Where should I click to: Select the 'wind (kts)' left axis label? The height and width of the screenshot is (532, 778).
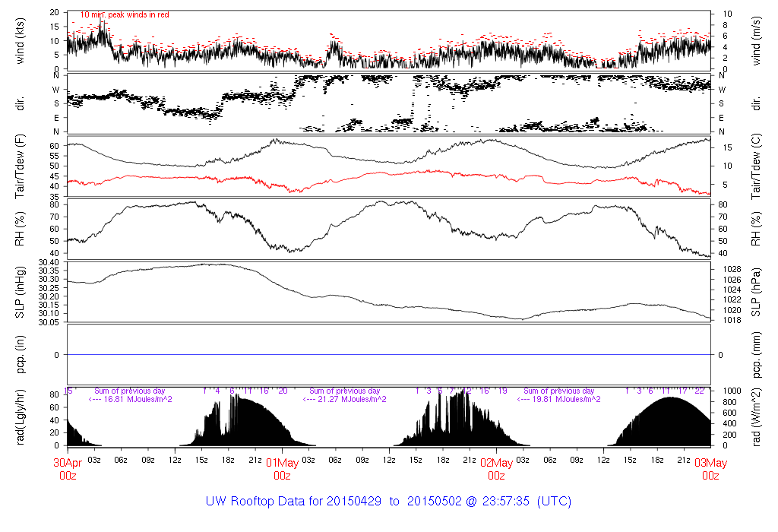click(21, 41)
